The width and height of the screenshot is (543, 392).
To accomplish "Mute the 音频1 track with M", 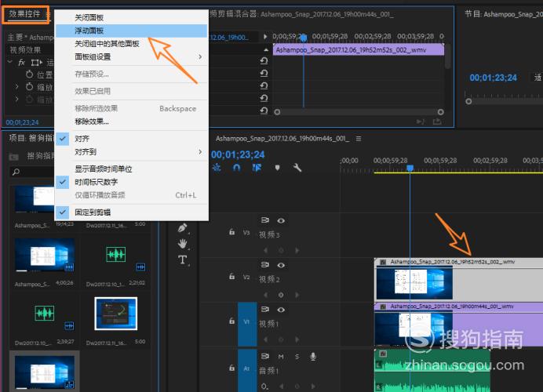I will pyautogui.click(x=281, y=357).
